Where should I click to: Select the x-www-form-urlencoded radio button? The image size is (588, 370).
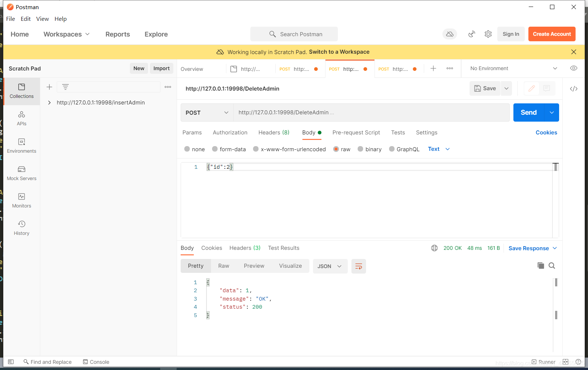point(256,149)
